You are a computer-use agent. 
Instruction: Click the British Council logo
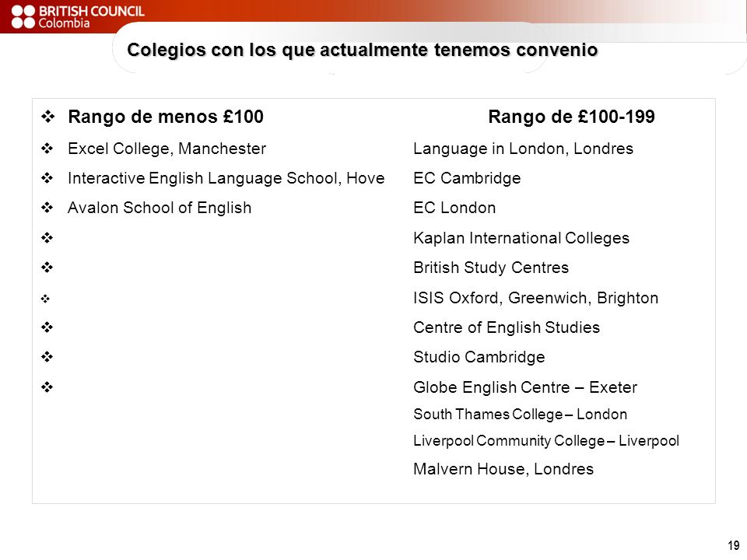tap(78, 17)
